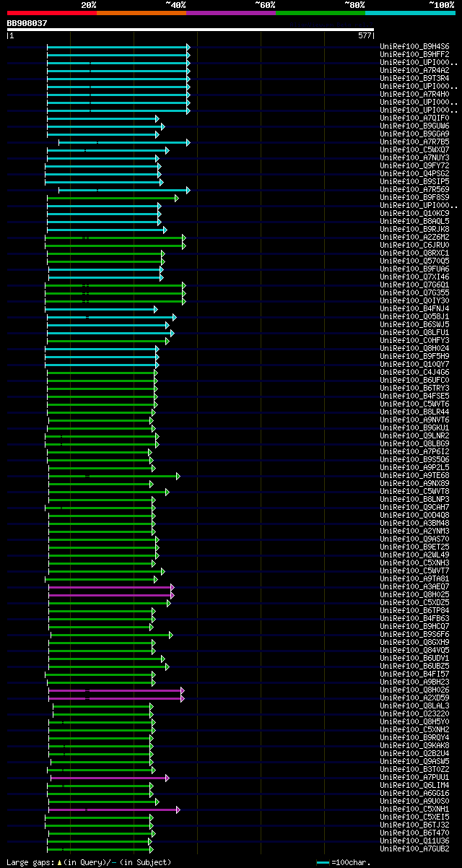Select label UniRef100_B9GGA9
Screen dimensions: 462x868
414,134
